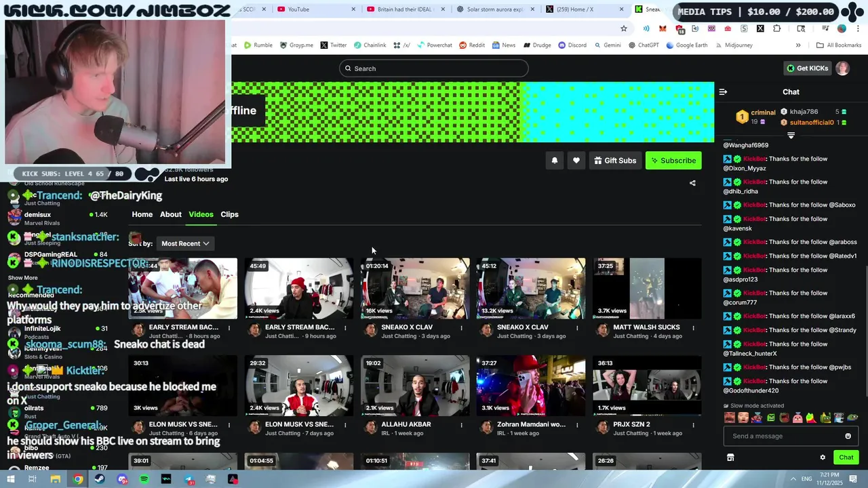This screenshot has width=868, height=488.
Task: Click the Kick search field
Action: [x=434, y=68]
